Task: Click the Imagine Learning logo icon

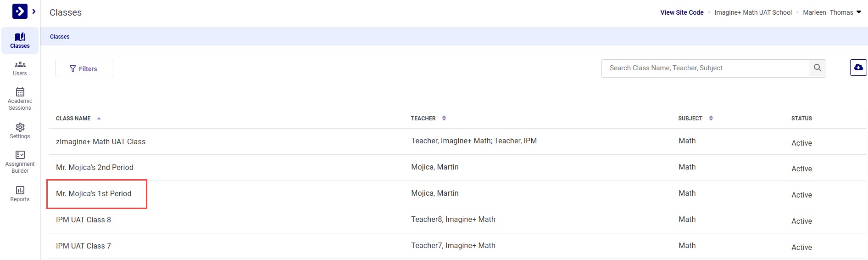Action: [20, 11]
